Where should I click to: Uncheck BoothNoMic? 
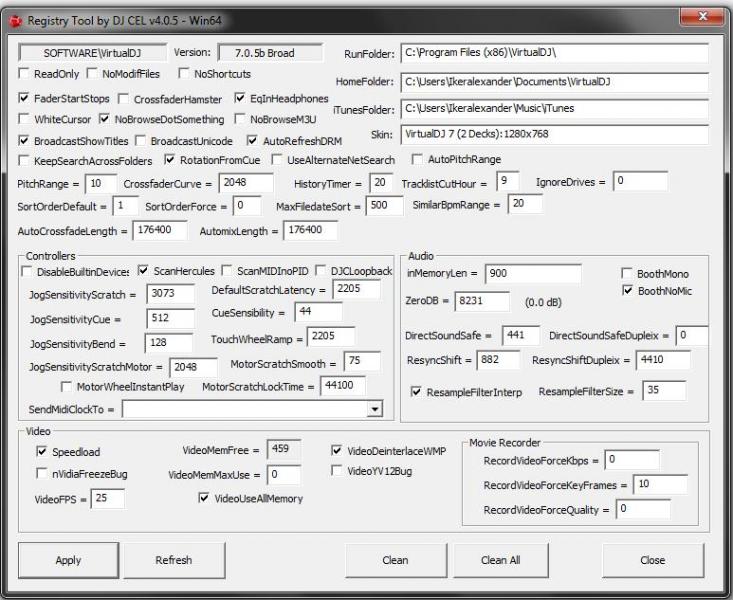tap(628, 290)
